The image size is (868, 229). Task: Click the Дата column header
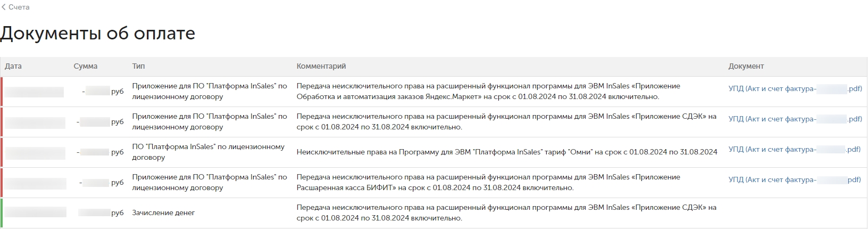click(13, 67)
